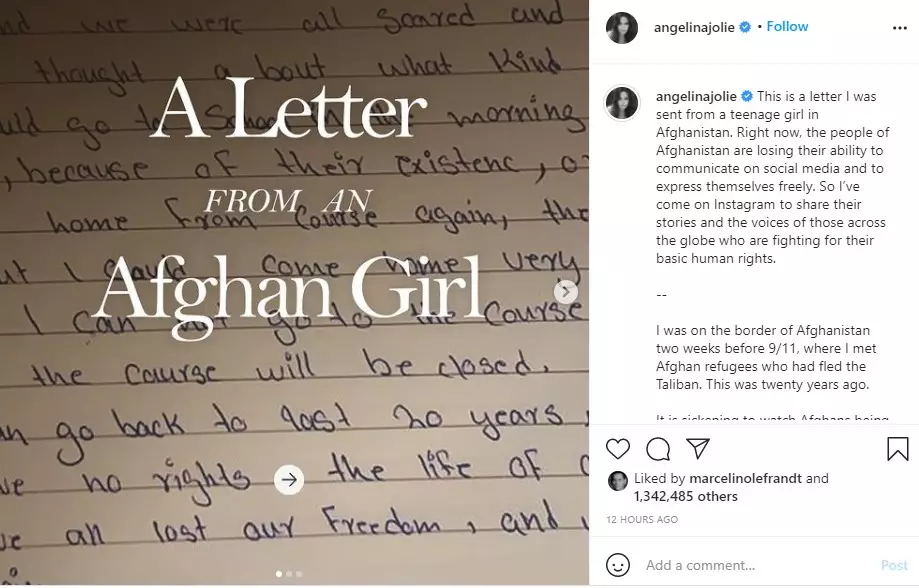Like the post with the heart icon
The width and height of the screenshot is (919, 588).
[619, 448]
